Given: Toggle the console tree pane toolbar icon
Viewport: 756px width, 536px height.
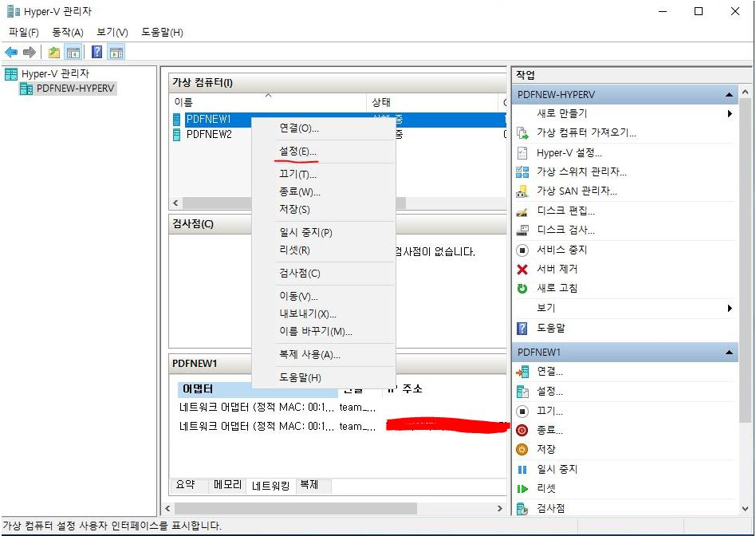Looking at the screenshot, I should click(x=73, y=52).
